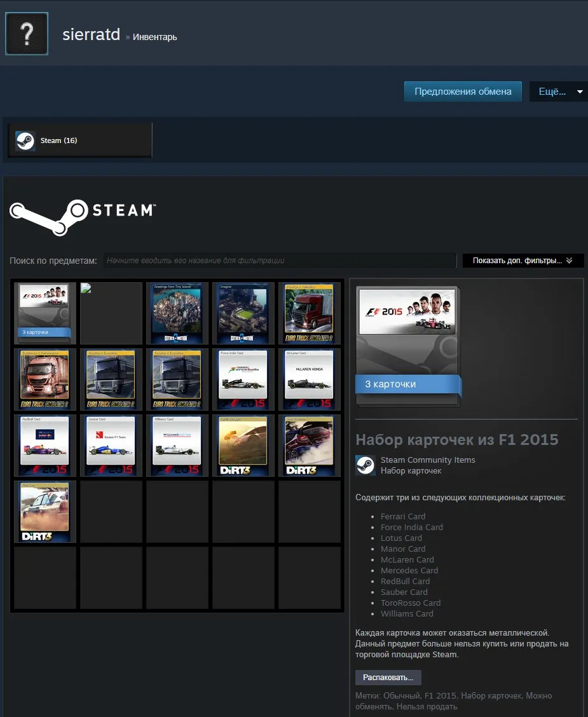Select the F1 2015 booster pack item in grid
Viewport: 588px width, 717px height.
[44, 313]
